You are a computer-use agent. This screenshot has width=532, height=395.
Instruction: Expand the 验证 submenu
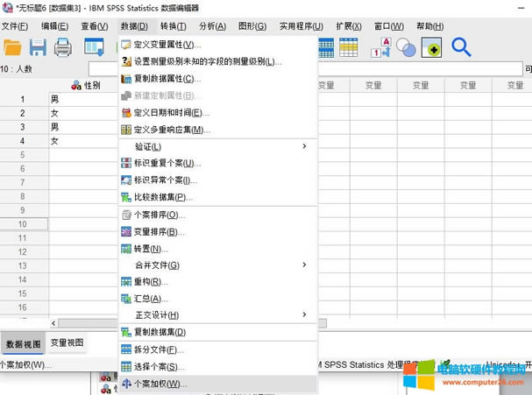(149, 146)
